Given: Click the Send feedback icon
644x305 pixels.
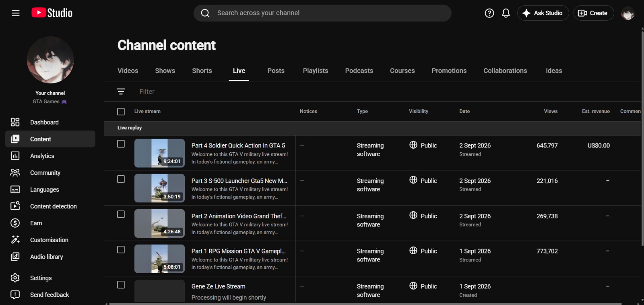Looking at the screenshot, I should [15, 295].
